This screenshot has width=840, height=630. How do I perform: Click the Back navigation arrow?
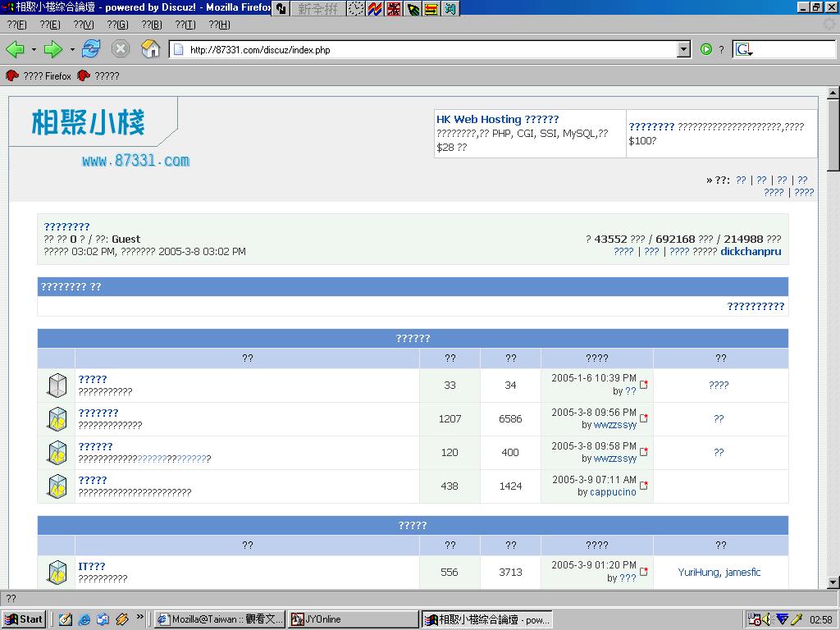[x=15, y=49]
